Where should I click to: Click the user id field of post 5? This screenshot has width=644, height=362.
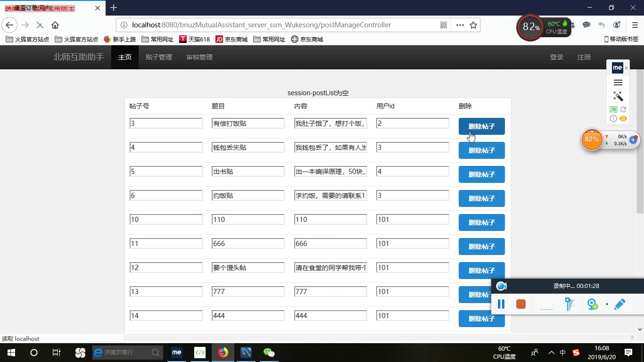point(413,172)
